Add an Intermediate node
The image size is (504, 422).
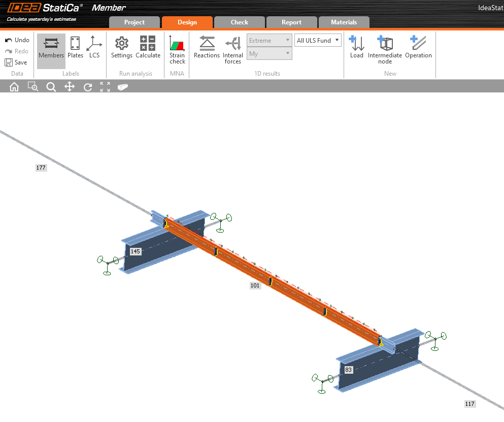385,49
